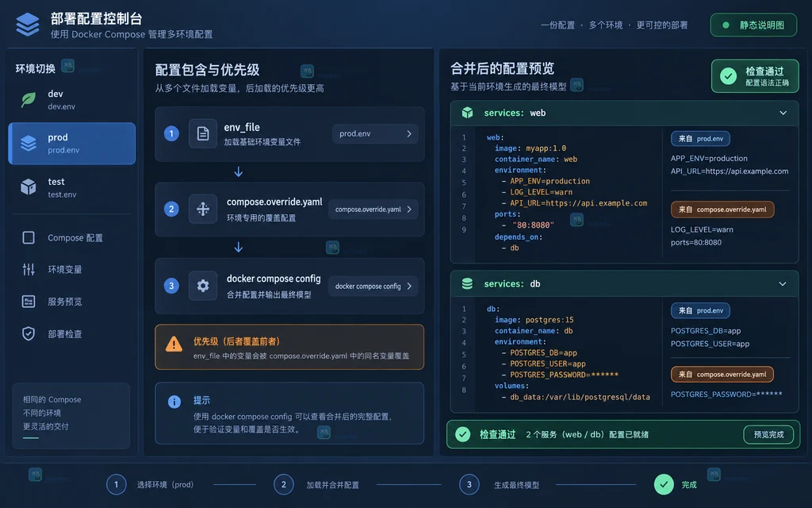Click the image: postgres:15 code line
The width and height of the screenshot is (812, 508).
(534, 320)
